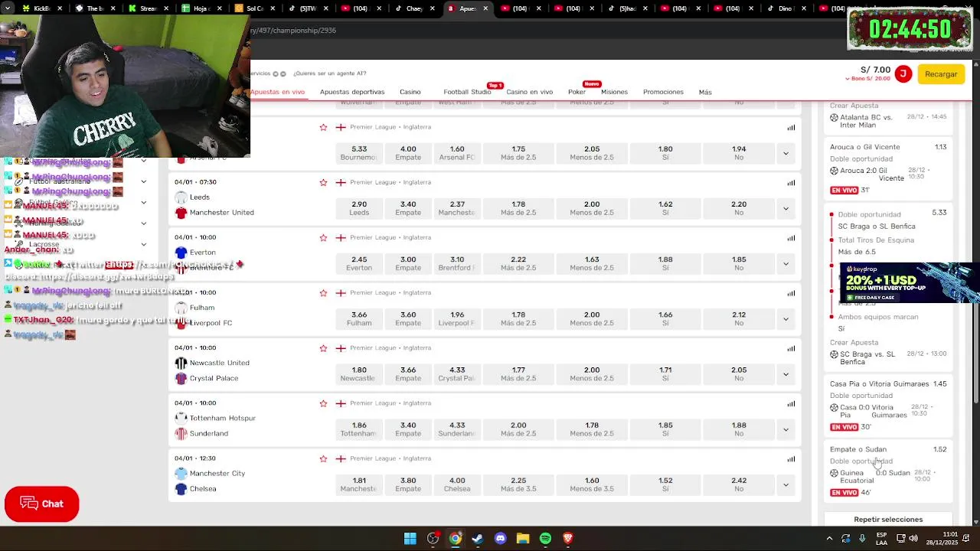Open the Más menu
This screenshot has height=551, width=980.
(x=705, y=92)
